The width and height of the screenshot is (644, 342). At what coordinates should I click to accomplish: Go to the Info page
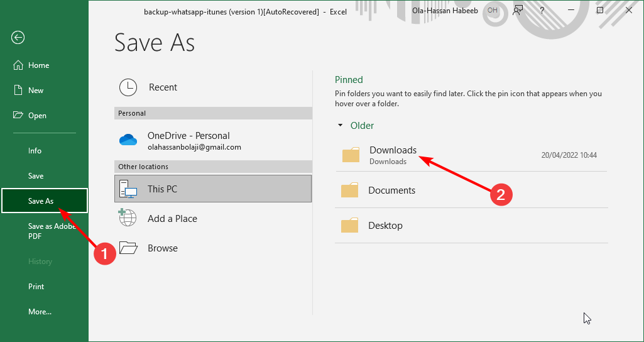tap(35, 151)
